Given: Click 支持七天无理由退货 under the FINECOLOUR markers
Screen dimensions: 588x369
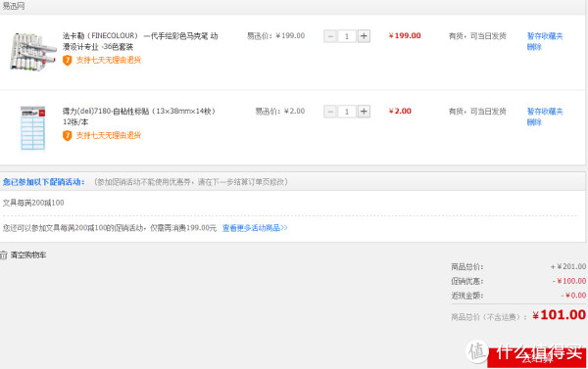Looking at the screenshot, I should pyautogui.click(x=109, y=60).
